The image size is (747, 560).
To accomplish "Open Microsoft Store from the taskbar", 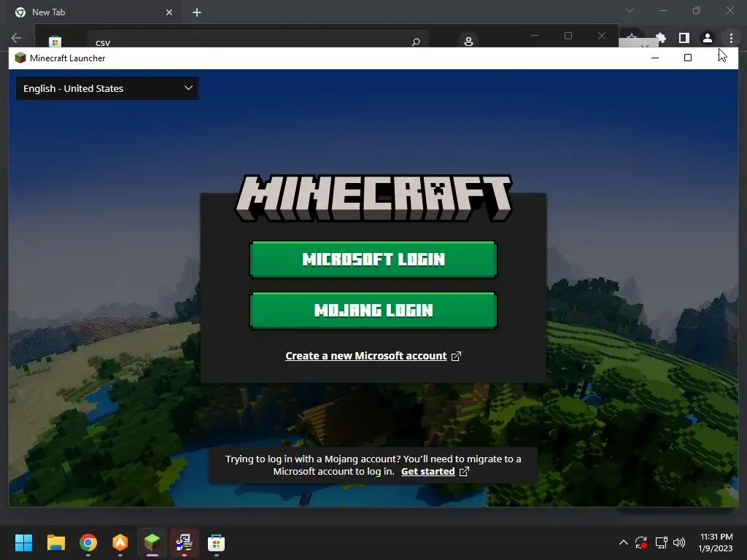I will [x=216, y=542].
